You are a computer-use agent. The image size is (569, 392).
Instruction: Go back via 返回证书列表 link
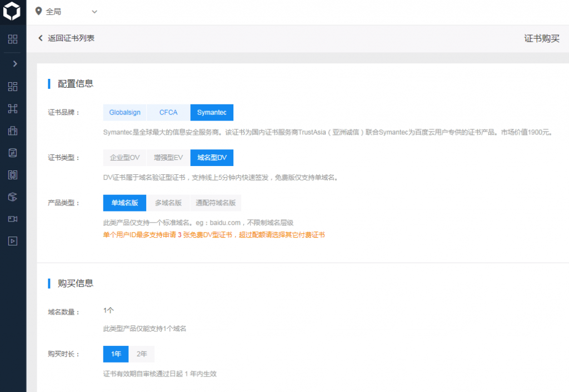(66, 38)
